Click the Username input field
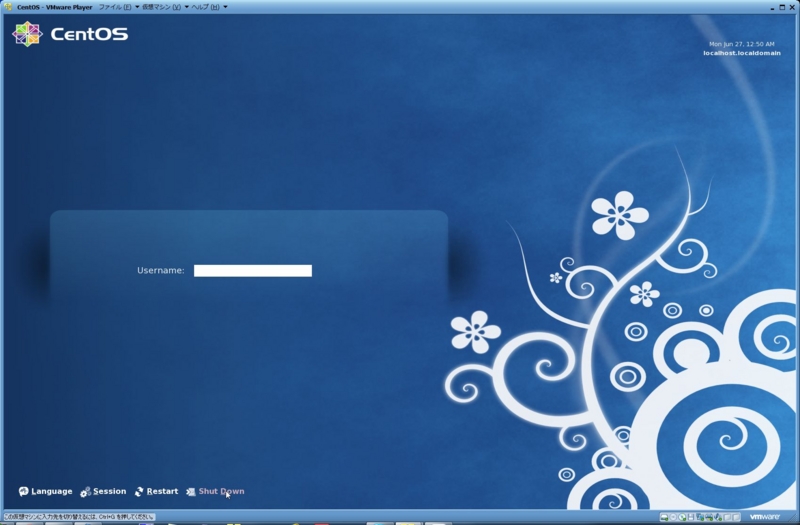Image resolution: width=800 pixels, height=525 pixels. [253, 270]
